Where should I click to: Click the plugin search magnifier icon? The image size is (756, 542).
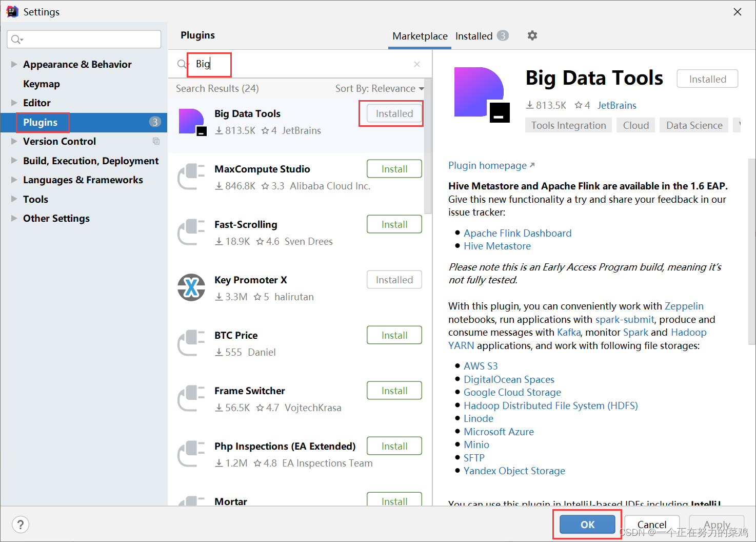[183, 64]
